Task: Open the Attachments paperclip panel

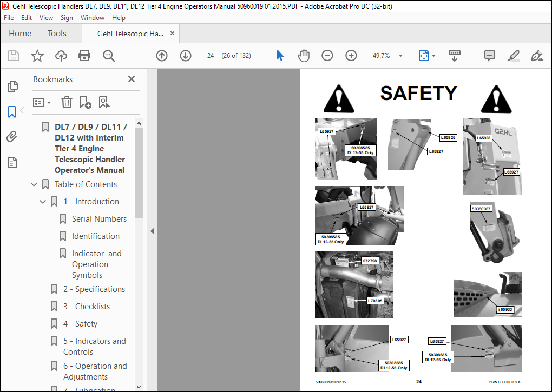Action: coord(12,136)
